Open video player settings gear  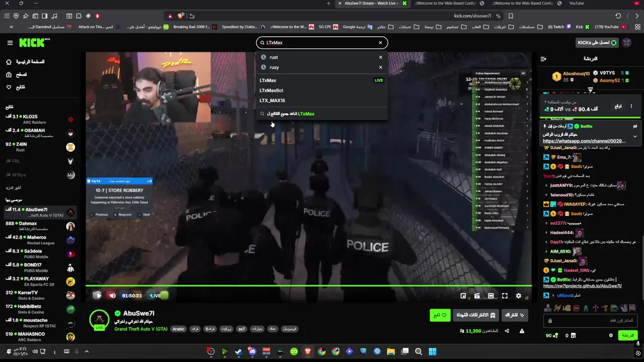(x=519, y=296)
